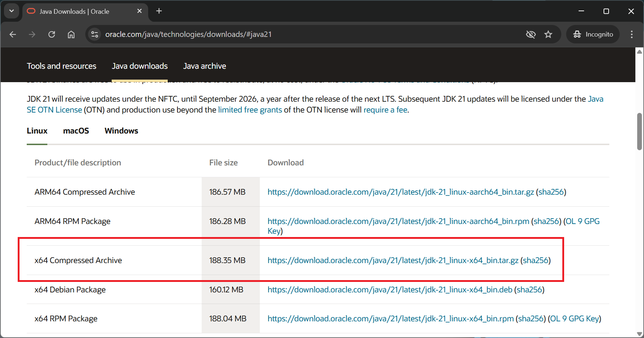Expand the tab search dropdown arrow

[x=12, y=11]
